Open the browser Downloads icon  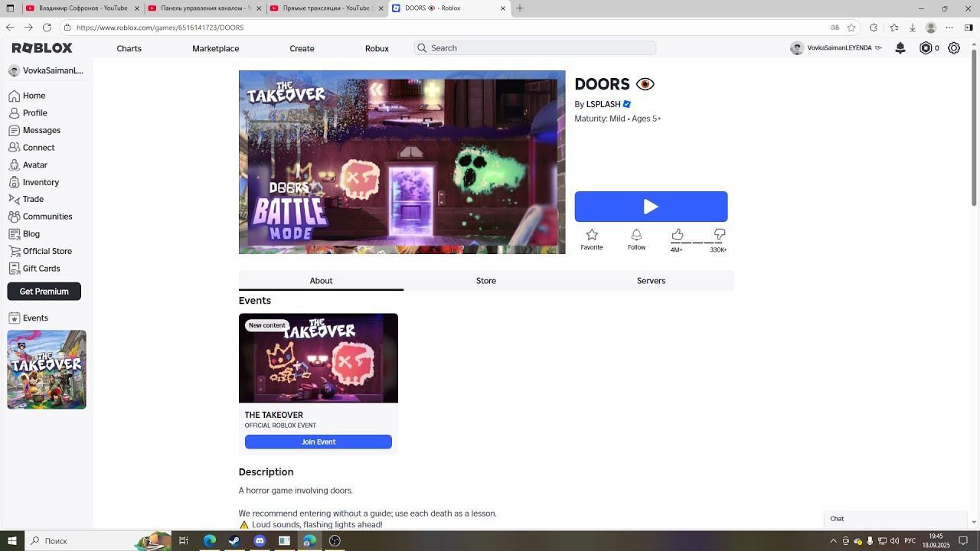tap(912, 28)
